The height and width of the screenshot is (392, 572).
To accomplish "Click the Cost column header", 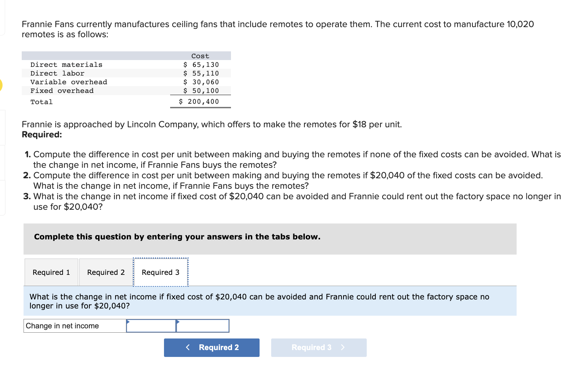I will coord(200,56).
